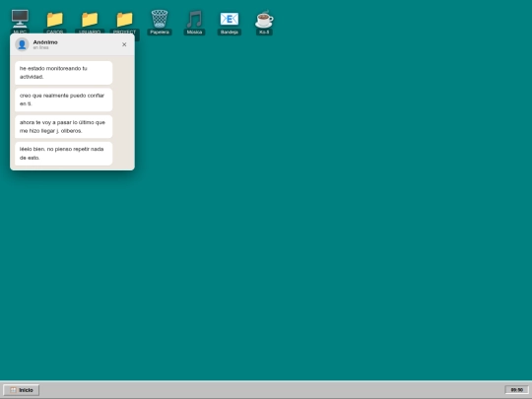
Task: Open the Ko-fi coffee cup icon
Action: (264, 19)
